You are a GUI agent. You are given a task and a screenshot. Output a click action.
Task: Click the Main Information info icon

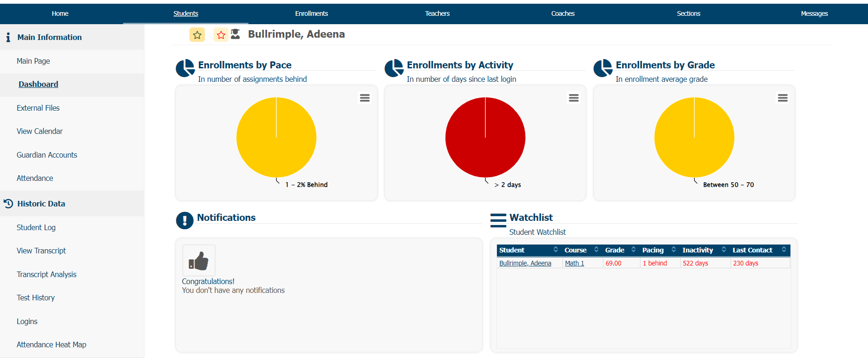coord(8,37)
